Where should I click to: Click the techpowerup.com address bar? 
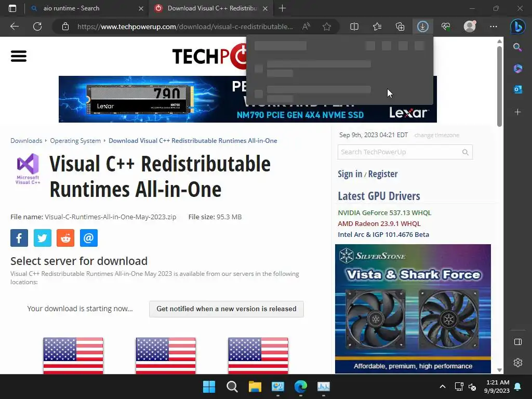(x=185, y=26)
